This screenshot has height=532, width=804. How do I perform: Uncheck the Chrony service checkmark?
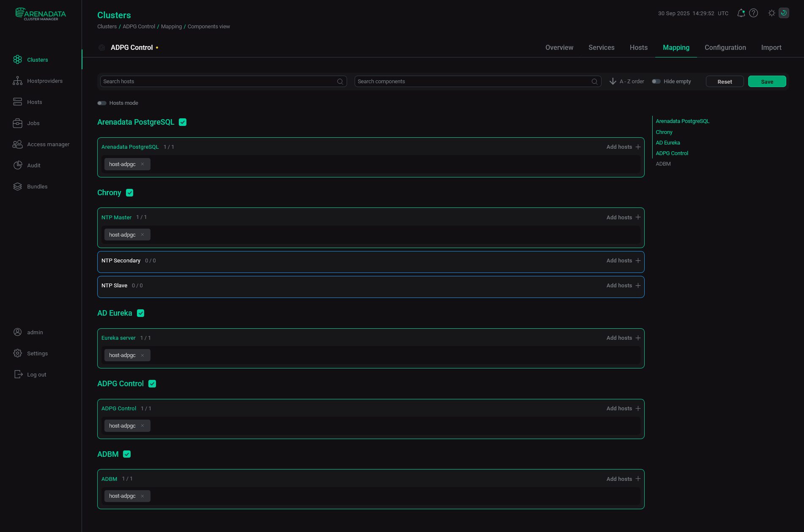pos(129,193)
